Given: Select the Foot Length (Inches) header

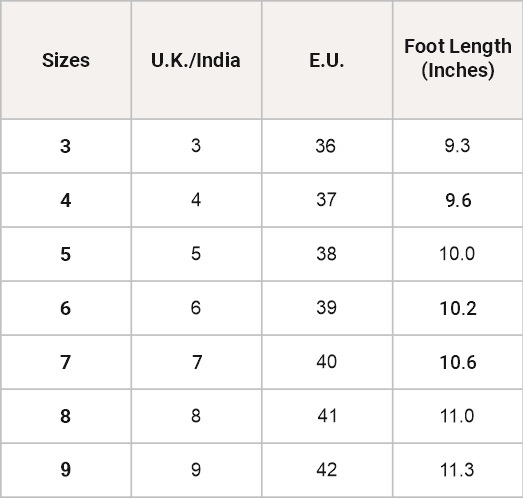Looking at the screenshot, I should [458, 58].
